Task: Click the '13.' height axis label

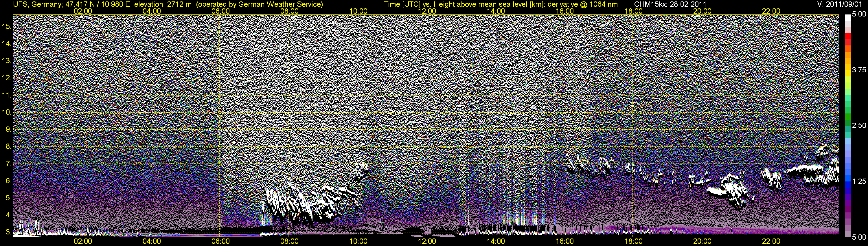Action: click(x=7, y=61)
